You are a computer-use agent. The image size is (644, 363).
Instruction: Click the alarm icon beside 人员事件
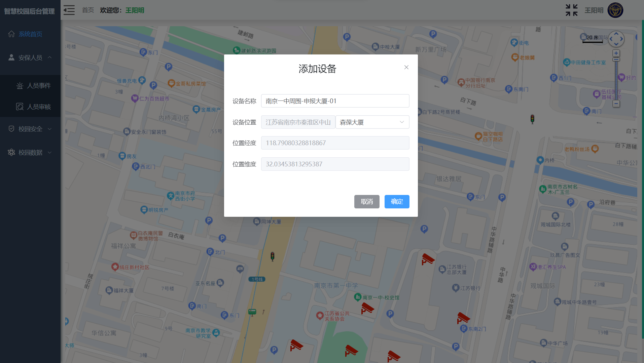[x=20, y=86]
